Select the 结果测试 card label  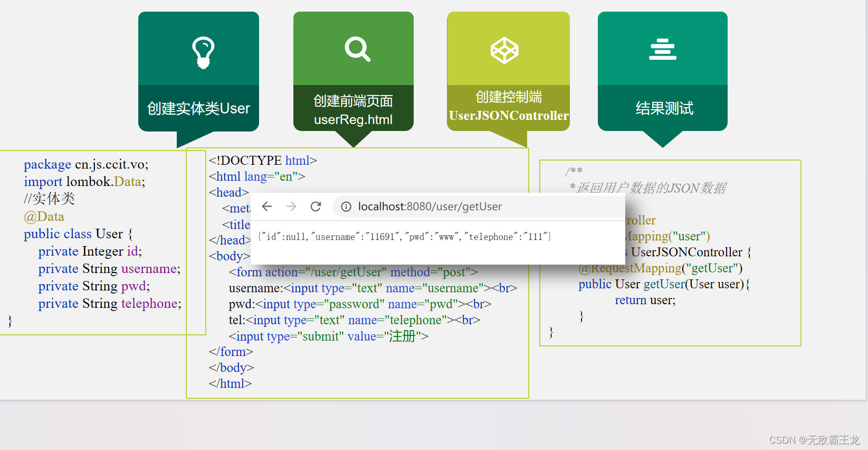coord(664,108)
